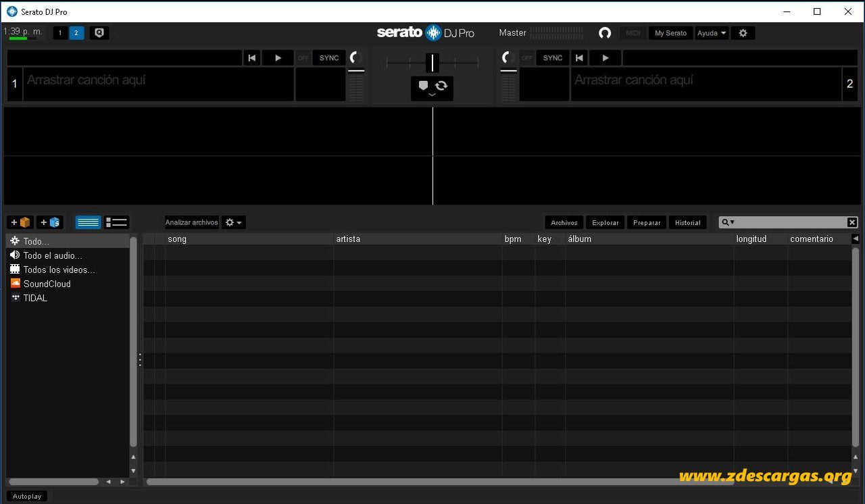This screenshot has width=865, height=504.
Task: Turn sync OFF on deck 2
Action: 527,58
